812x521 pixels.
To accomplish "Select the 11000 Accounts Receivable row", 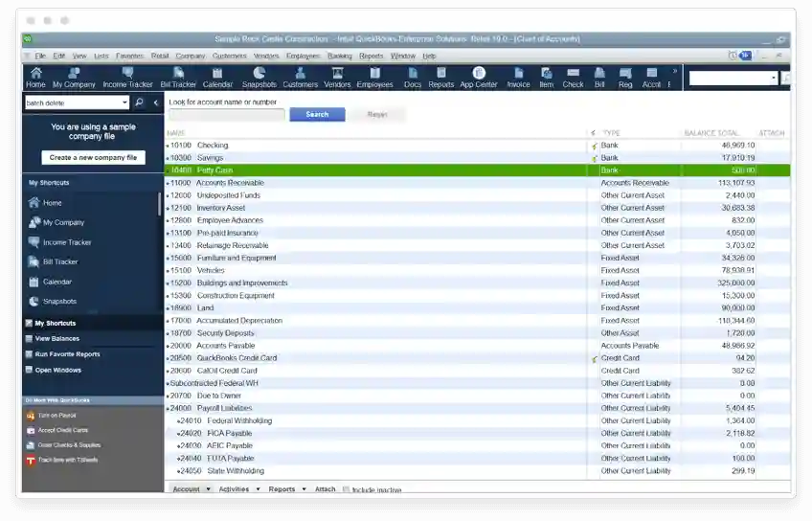I will coord(478,183).
